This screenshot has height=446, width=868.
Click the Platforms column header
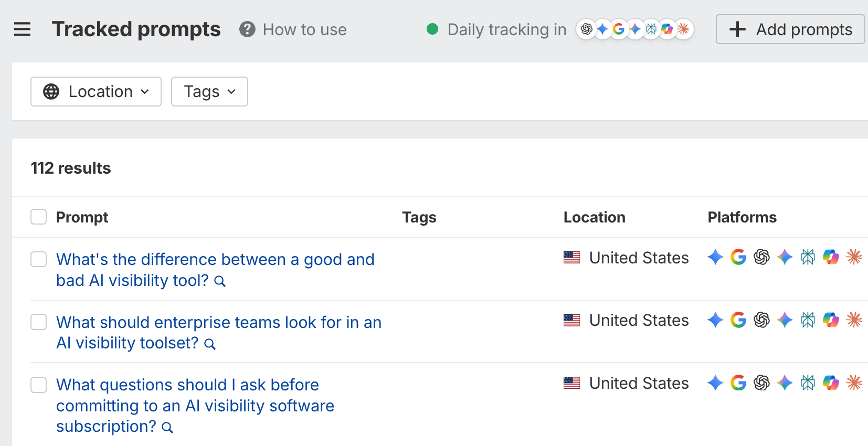tap(742, 217)
